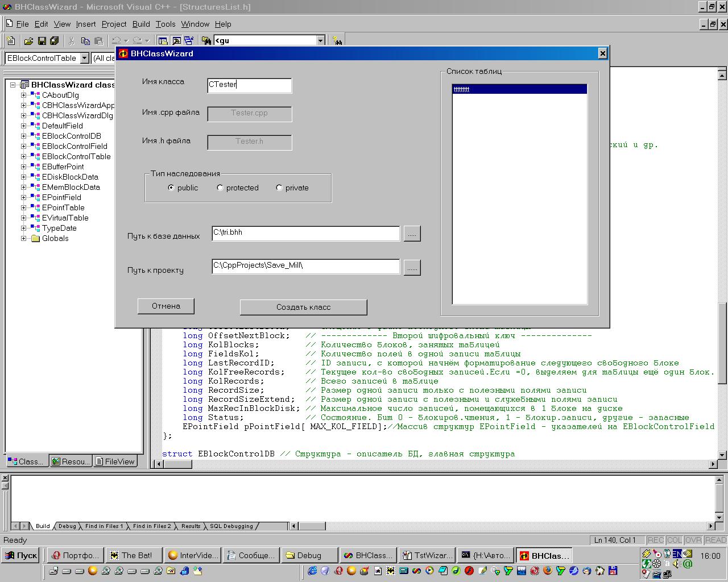Image resolution: width=728 pixels, height=582 pixels.
Task: Click the Save floppy disk icon
Action: coord(42,41)
